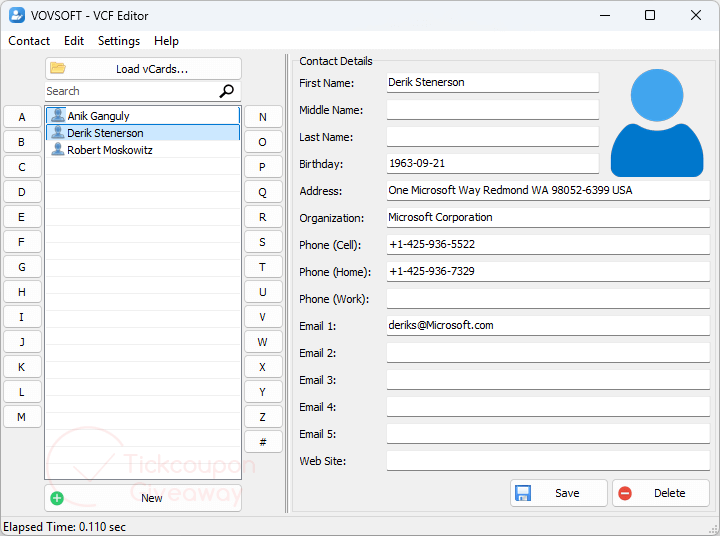Click the Load vCards button

[143, 69]
